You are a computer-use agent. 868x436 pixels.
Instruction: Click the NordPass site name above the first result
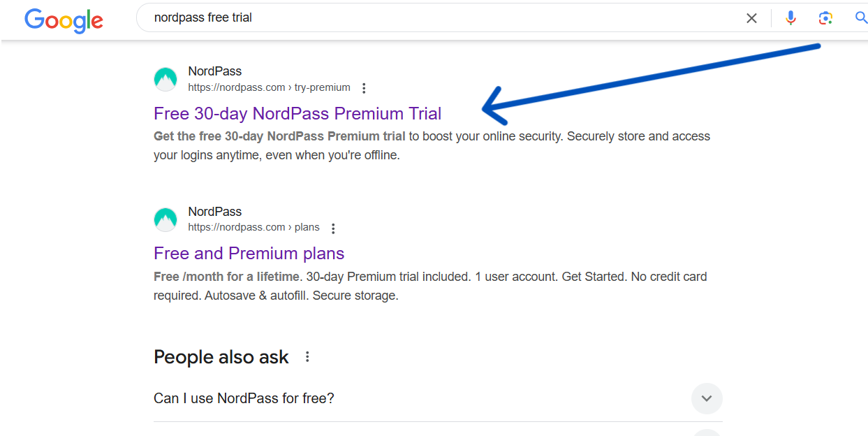tap(214, 71)
